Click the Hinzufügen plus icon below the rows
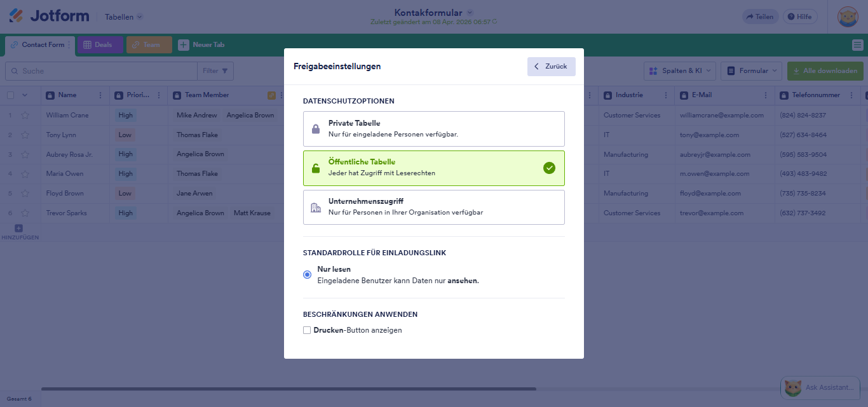This screenshot has height=407, width=868. click(x=18, y=227)
